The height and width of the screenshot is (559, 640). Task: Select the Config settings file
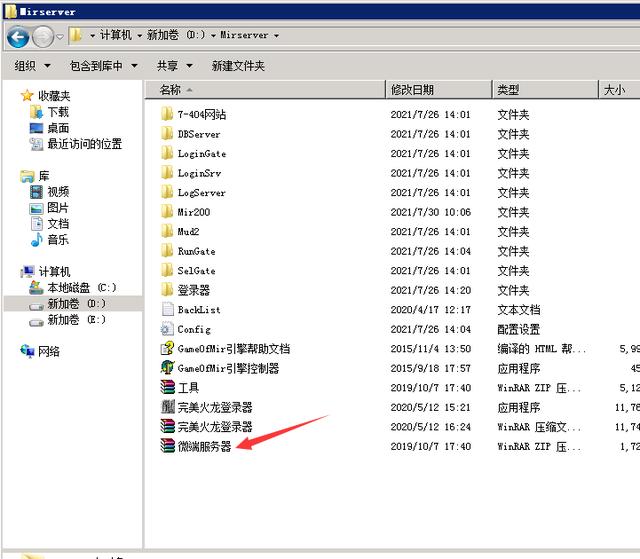[x=193, y=329]
